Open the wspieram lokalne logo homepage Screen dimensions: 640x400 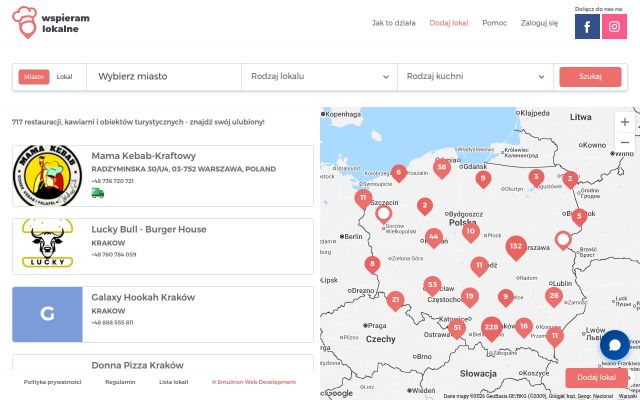click(51, 23)
